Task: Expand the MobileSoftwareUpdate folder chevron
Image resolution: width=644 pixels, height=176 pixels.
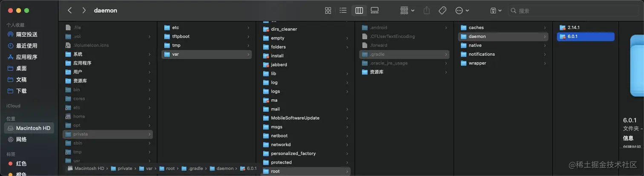Action: 347,118
